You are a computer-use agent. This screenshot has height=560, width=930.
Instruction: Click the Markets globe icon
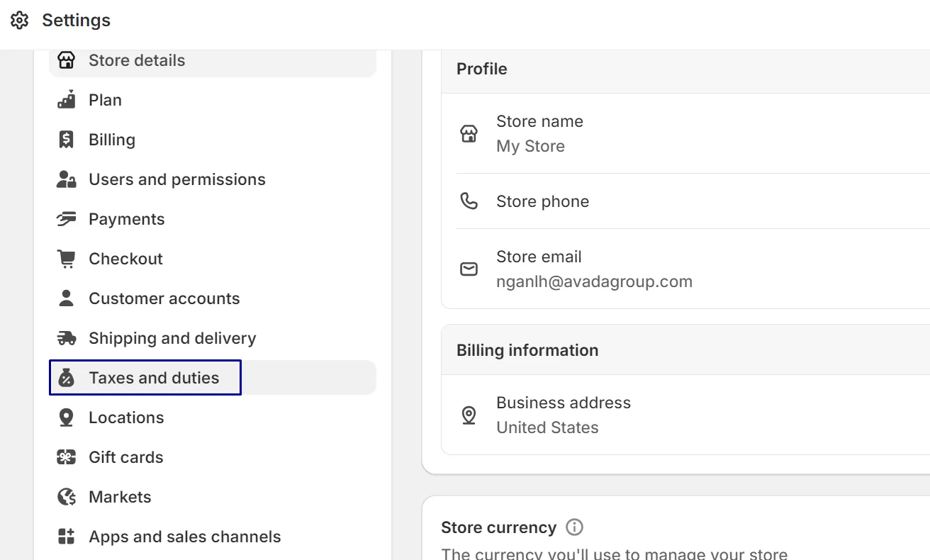66,497
